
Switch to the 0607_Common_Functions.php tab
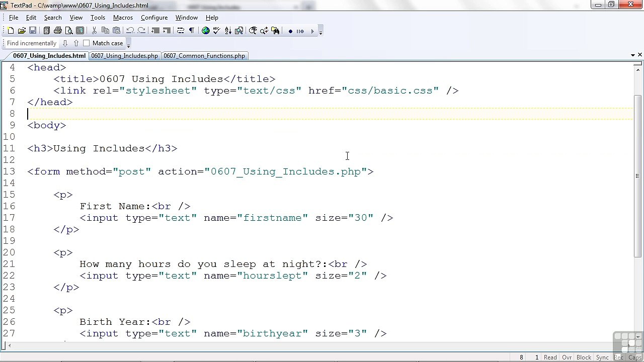(x=204, y=56)
